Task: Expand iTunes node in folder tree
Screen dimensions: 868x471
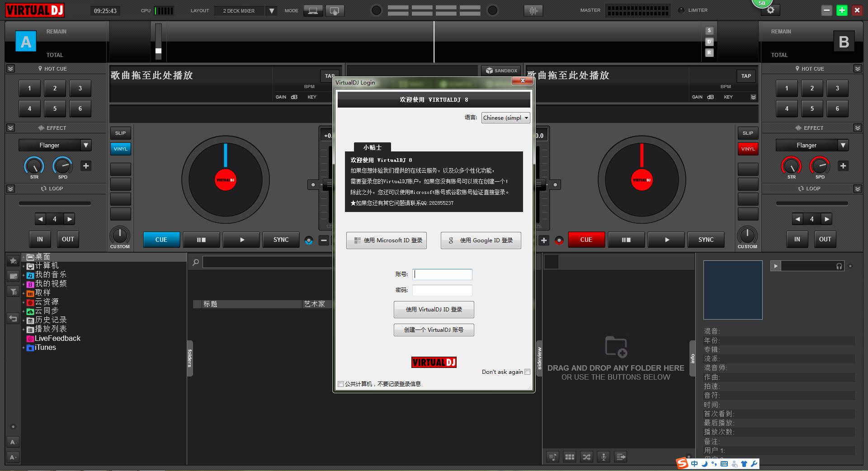Action: point(24,348)
